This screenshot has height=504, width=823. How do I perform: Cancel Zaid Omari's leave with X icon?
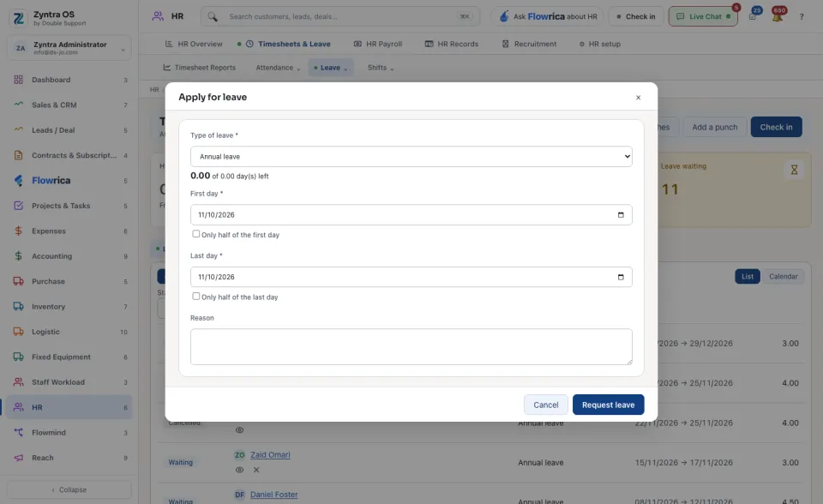256,470
